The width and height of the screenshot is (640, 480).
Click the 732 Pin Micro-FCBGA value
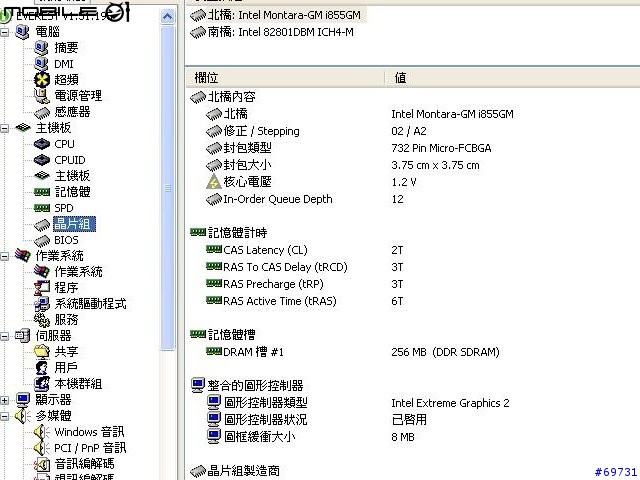pyautogui.click(x=441, y=148)
